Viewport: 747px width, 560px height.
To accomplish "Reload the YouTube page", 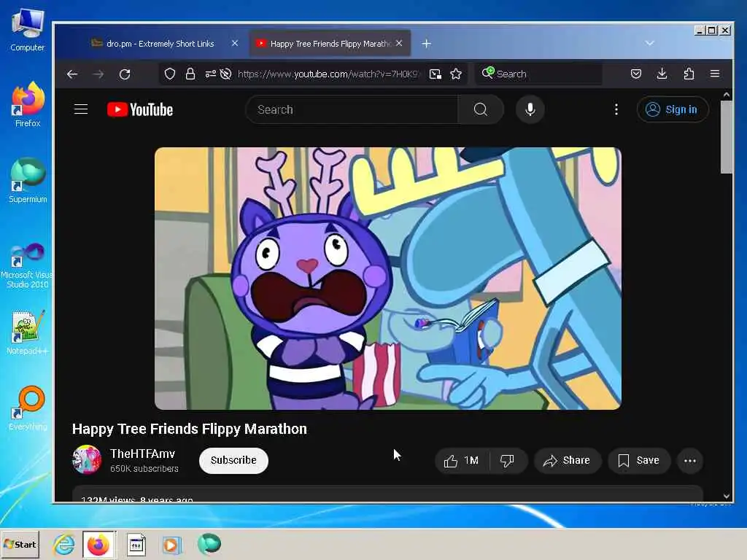I will [x=125, y=74].
